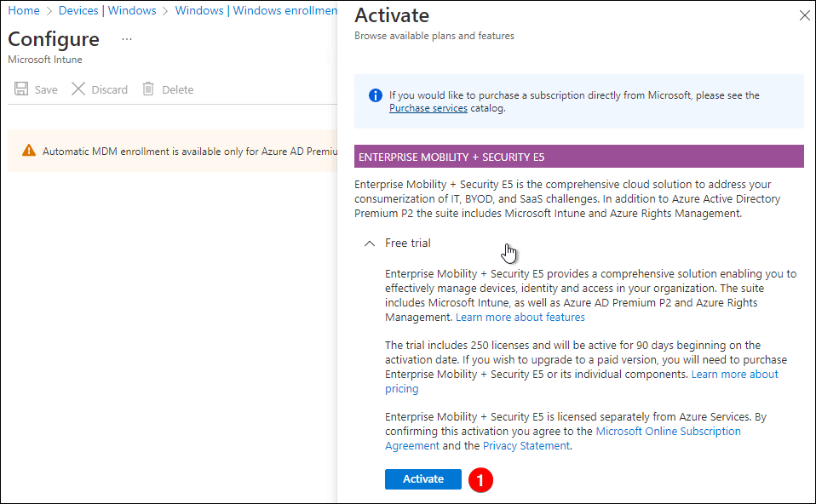The image size is (816, 504).
Task: Click Browse available plans and features text
Action: (434, 36)
